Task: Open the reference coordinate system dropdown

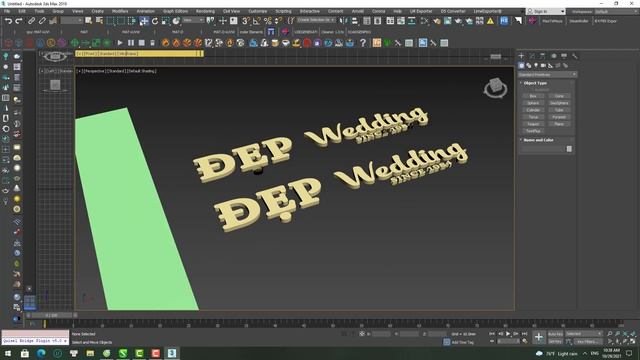Action: pos(193,20)
